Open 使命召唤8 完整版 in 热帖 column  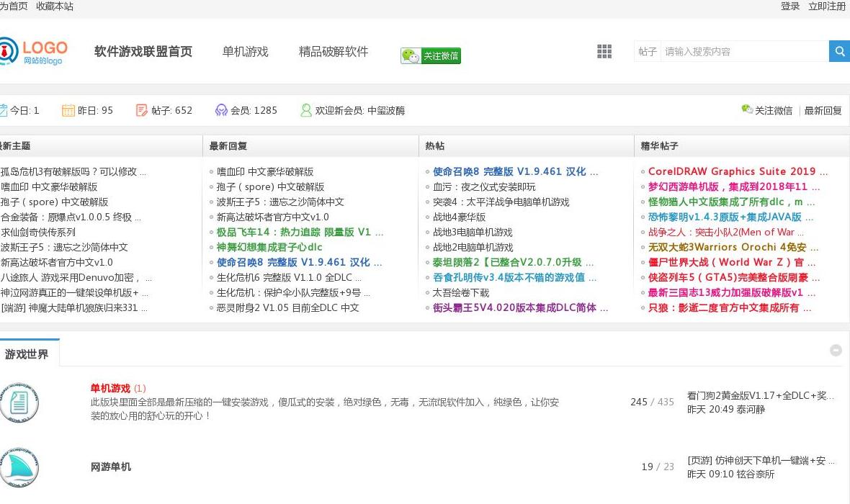coord(515,172)
